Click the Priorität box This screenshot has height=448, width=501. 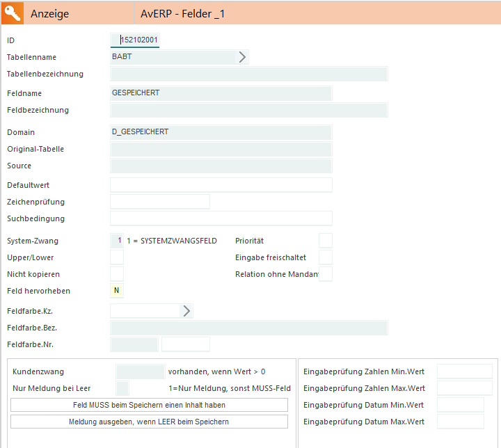(x=325, y=241)
